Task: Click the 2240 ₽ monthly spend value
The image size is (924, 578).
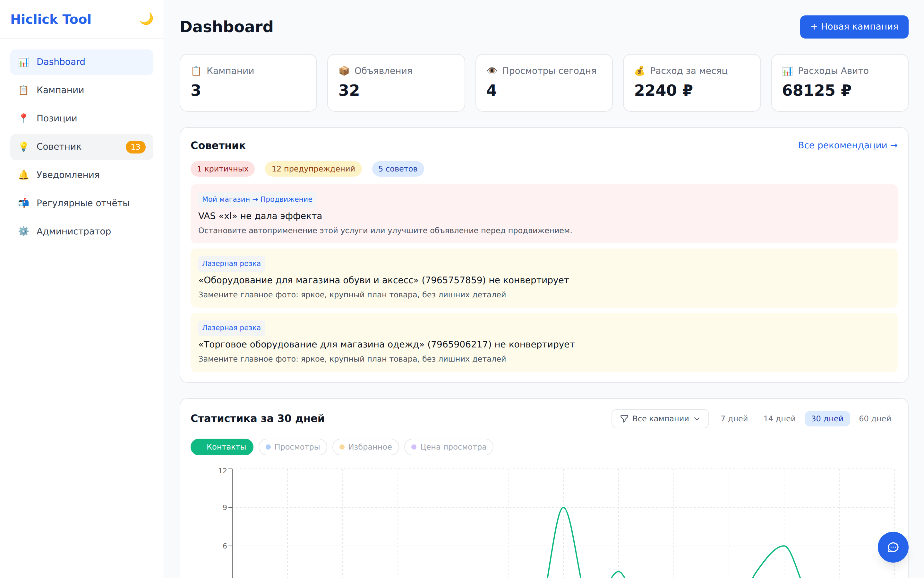Action: (x=663, y=91)
